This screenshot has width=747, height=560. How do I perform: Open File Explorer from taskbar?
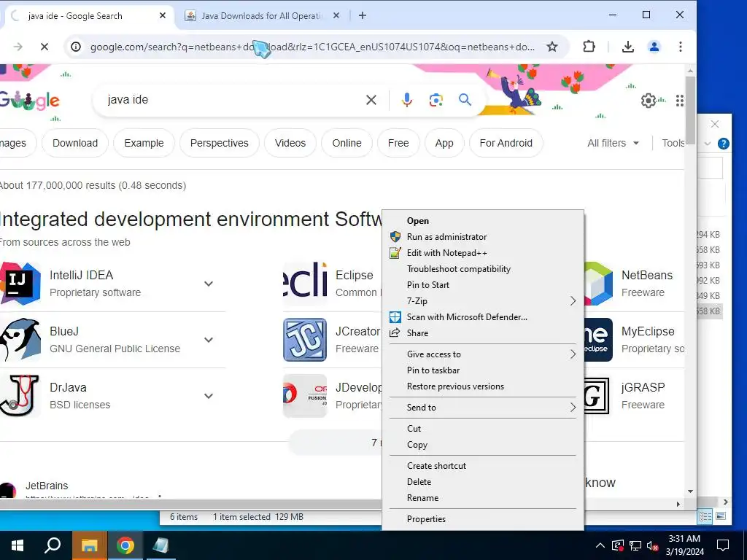pos(89,545)
